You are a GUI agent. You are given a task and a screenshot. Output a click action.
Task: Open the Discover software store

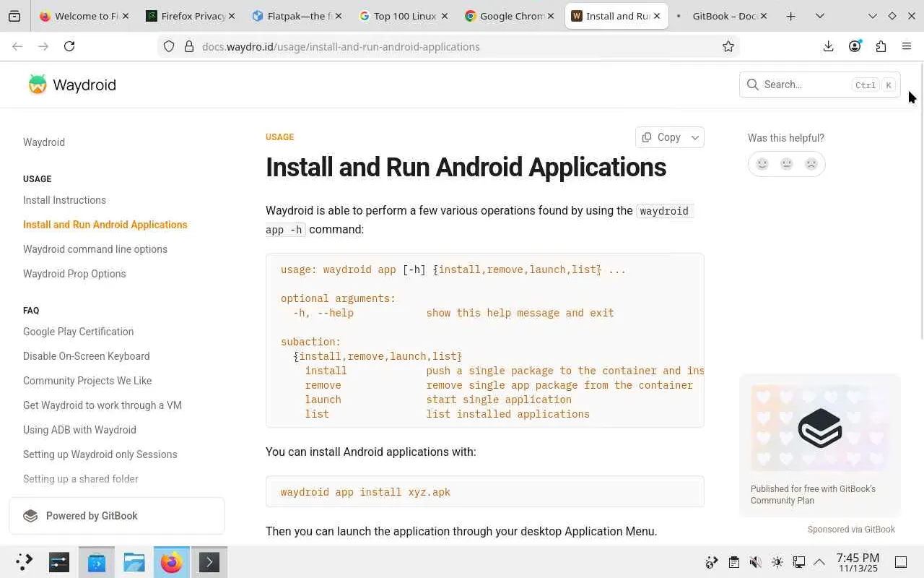97,562
